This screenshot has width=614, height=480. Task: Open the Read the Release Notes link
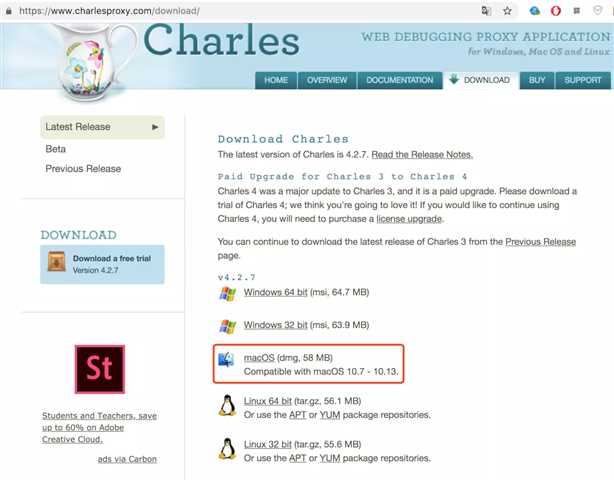(422, 155)
